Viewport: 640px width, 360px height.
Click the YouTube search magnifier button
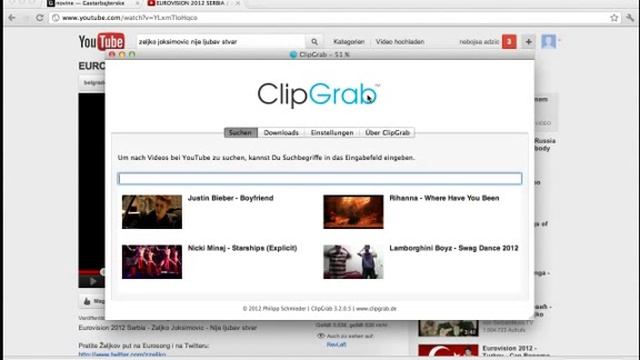[314, 42]
